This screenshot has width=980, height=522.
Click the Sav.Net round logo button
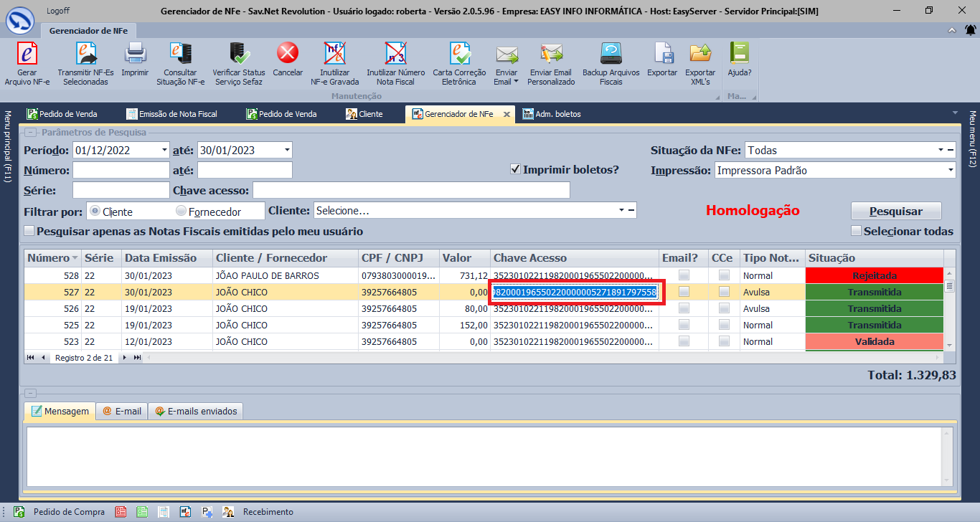(x=19, y=19)
